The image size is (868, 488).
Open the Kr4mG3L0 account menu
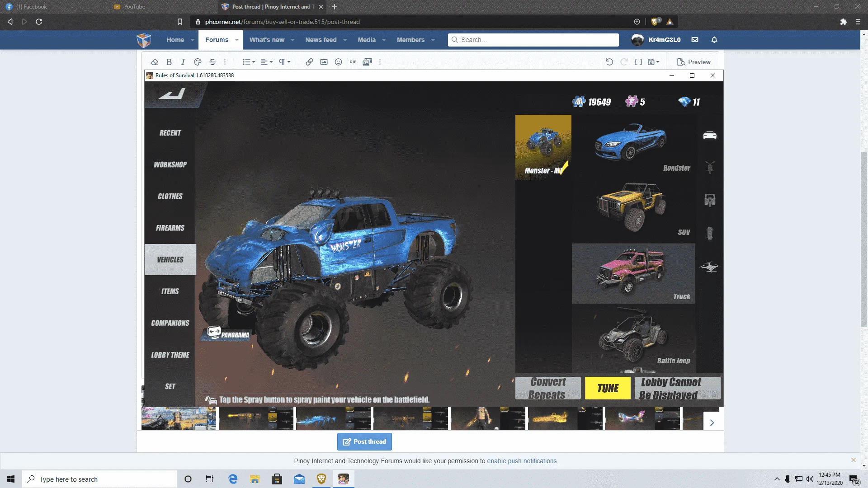coord(656,40)
